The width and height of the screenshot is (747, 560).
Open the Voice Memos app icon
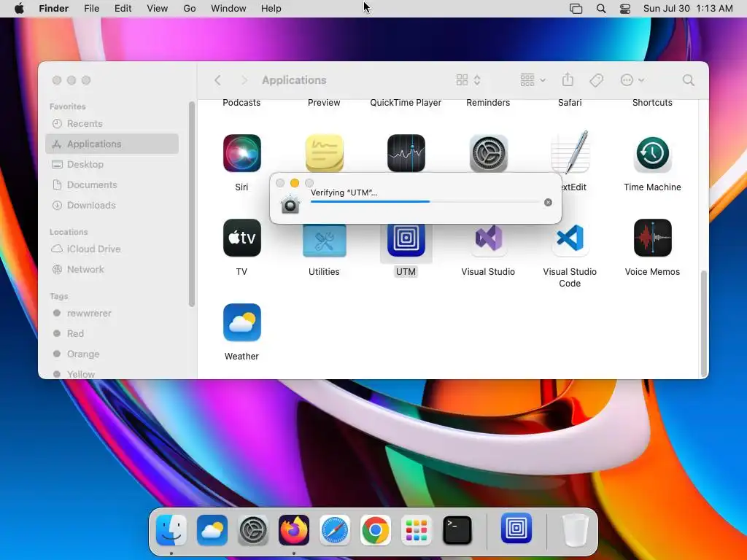coord(652,238)
